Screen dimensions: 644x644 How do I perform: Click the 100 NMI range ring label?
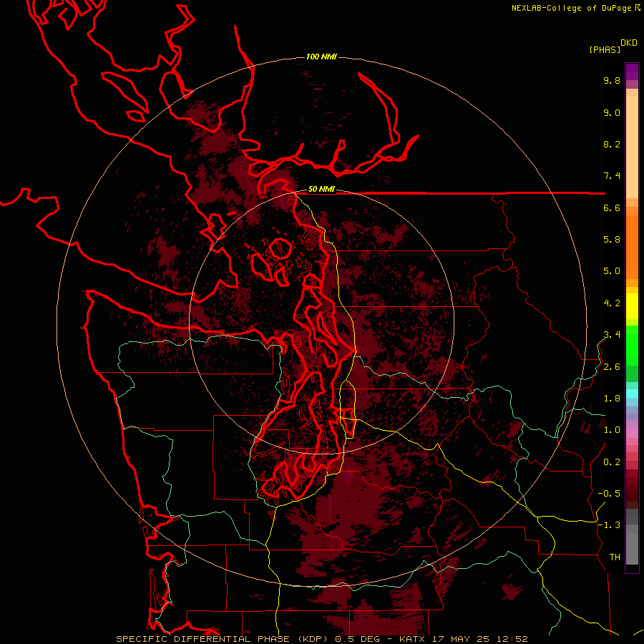321,57
